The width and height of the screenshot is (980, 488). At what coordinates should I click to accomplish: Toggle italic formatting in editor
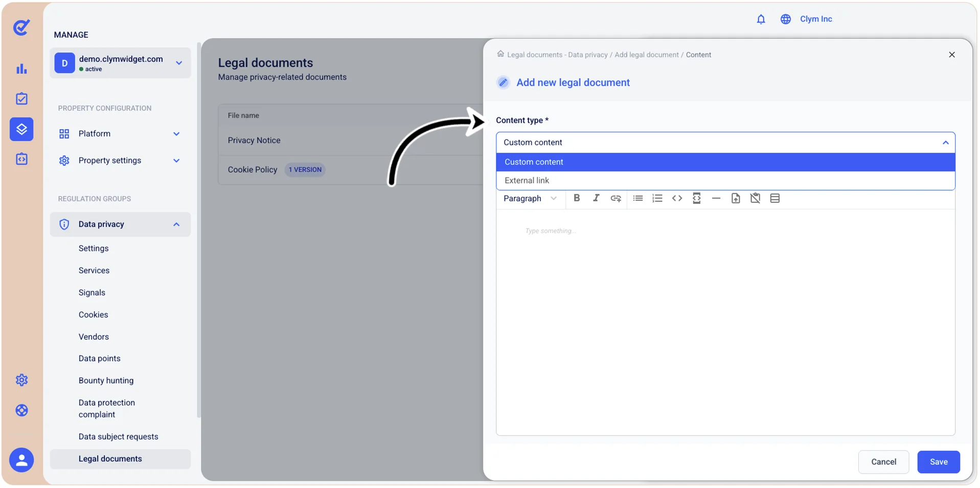click(596, 198)
